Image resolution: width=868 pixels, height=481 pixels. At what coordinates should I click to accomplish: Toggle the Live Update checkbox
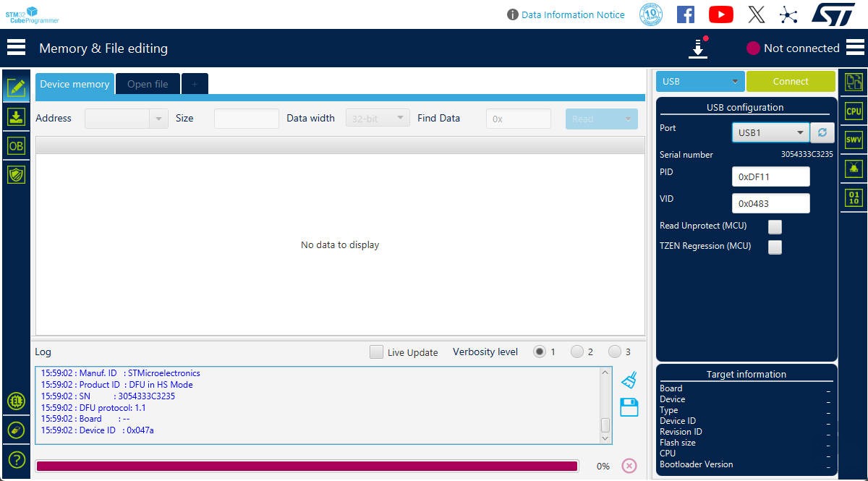[376, 352]
